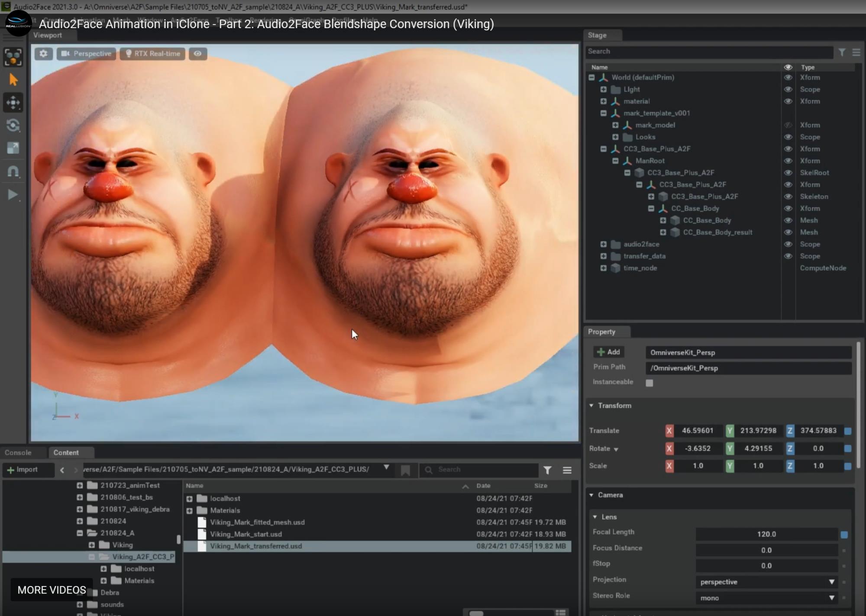Click the Reallusion channel logo
Viewport: 866px width, 616px height.
pyautogui.click(x=18, y=23)
